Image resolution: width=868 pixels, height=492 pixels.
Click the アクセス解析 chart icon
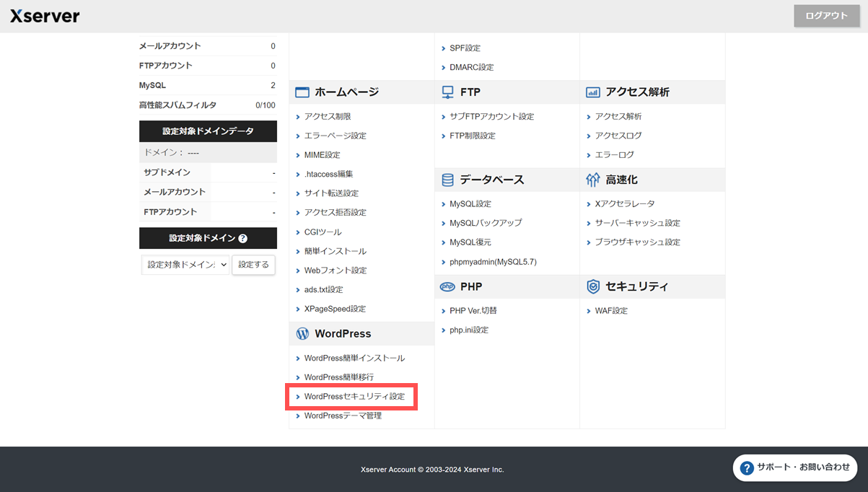[593, 92]
